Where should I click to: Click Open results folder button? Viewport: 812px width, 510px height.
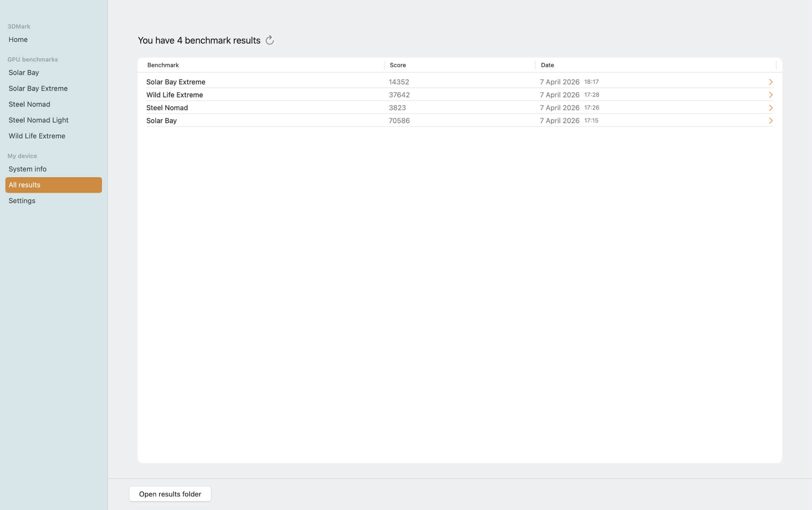coord(170,494)
